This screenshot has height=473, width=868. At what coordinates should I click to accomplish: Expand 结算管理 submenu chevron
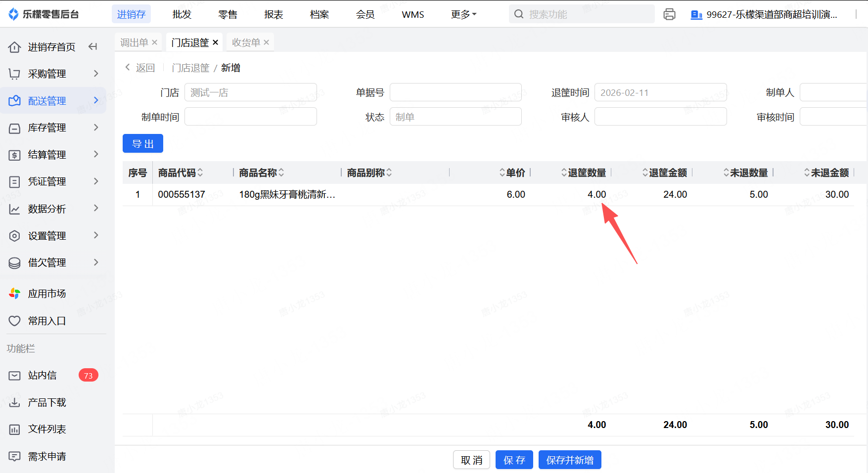pos(96,154)
